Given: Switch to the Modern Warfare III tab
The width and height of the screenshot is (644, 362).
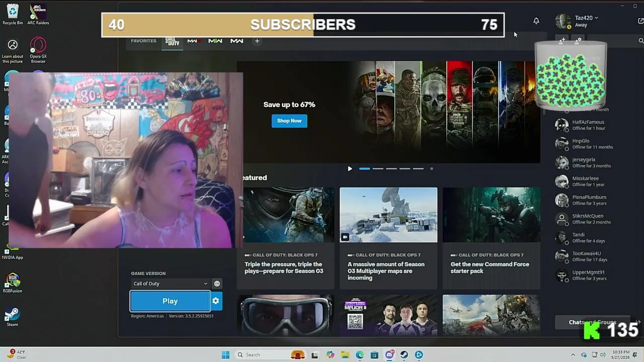Looking at the screenshot, I should click(x=194, y=41).
